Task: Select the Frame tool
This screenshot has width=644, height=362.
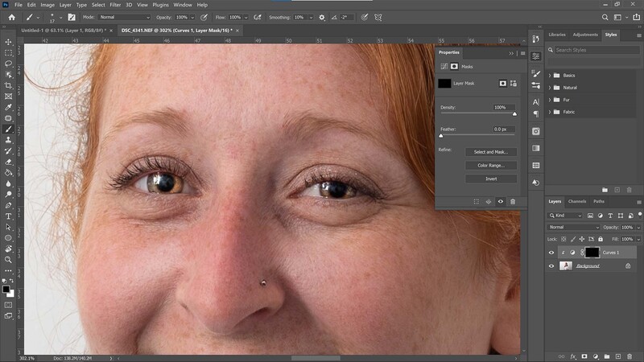Action: coord(8,97)
